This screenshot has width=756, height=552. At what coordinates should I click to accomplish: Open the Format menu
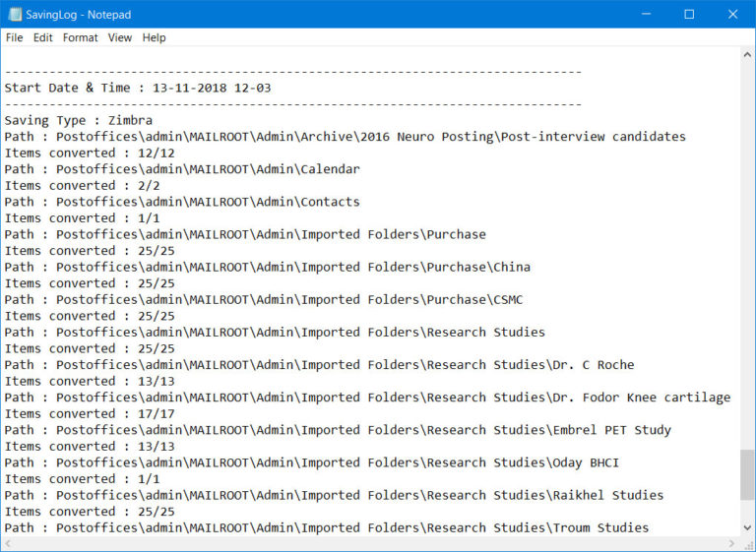[81, 37]
